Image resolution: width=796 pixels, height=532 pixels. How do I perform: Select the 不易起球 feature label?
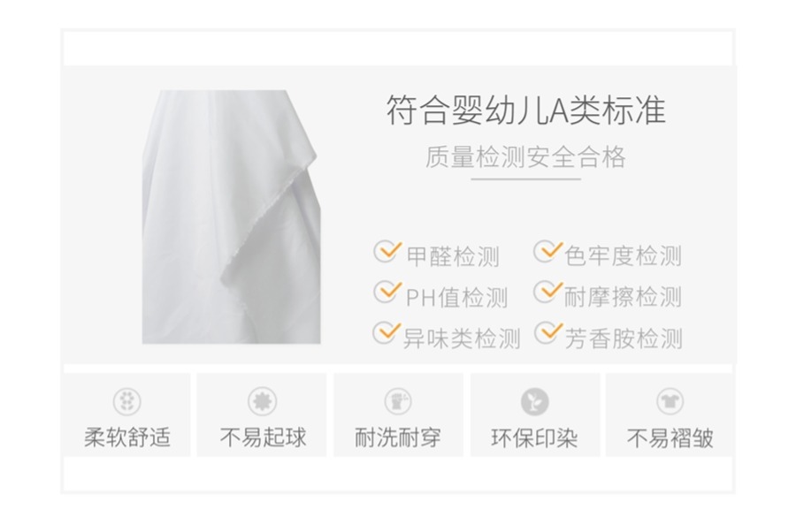click(263, 437)
